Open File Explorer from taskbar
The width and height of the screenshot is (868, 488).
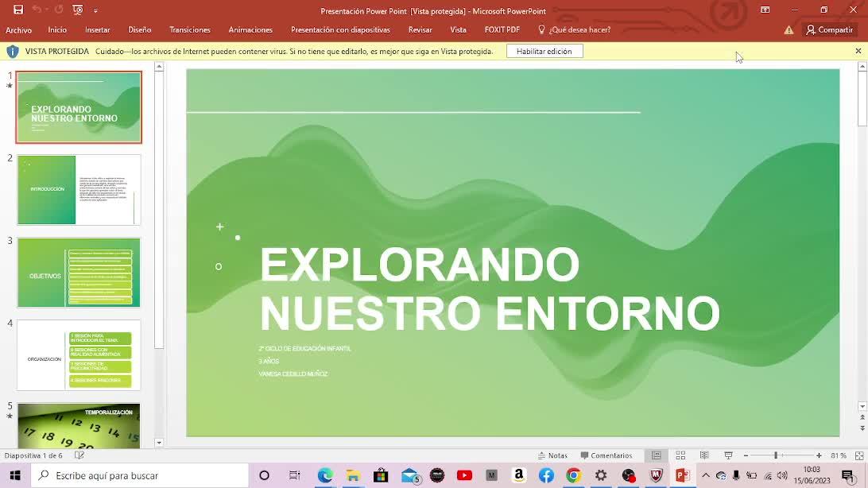point(353,475)
